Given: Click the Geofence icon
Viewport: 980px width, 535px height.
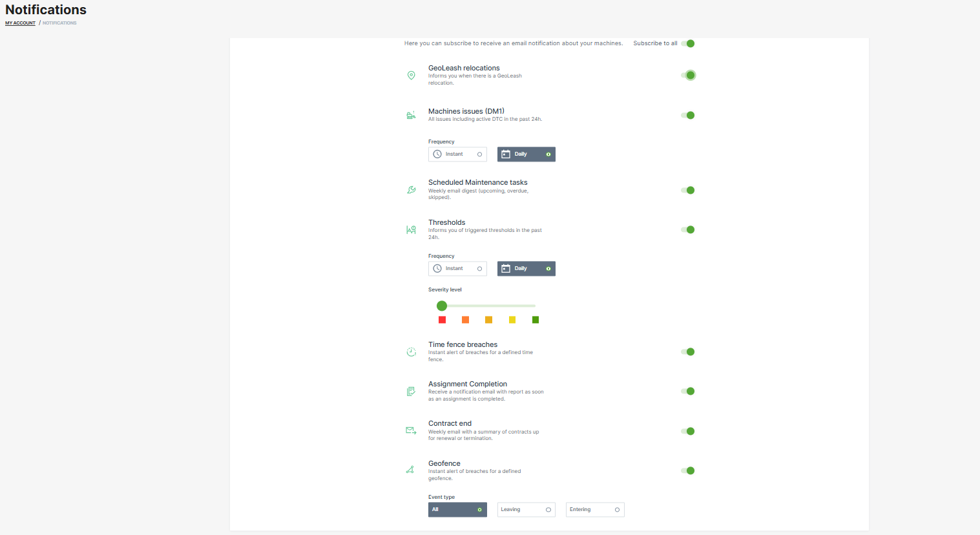Looking at the screenshot, I should click(410, 470).
